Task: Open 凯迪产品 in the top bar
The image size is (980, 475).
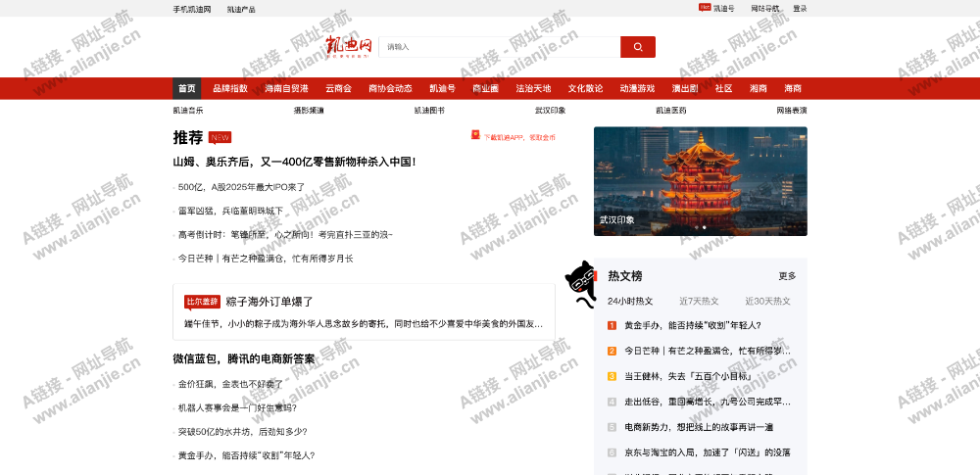Action: [x=241, y=10]
